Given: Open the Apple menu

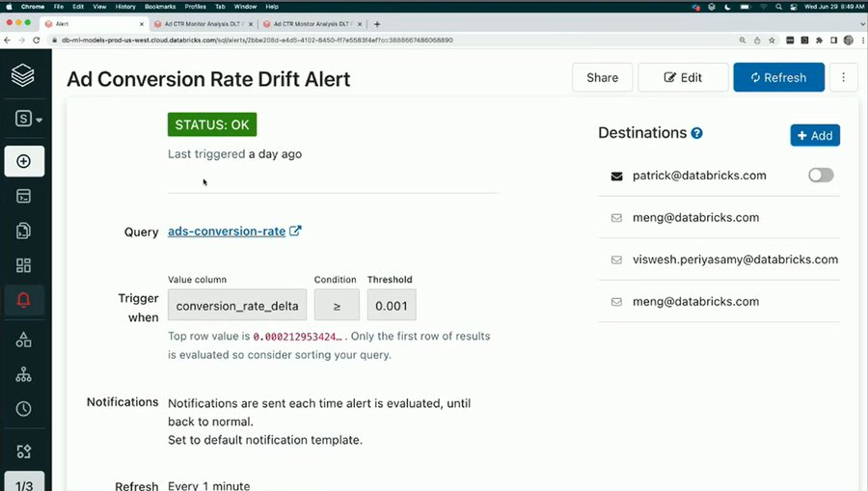Looking at the screenshot, I should pos(9,7).
